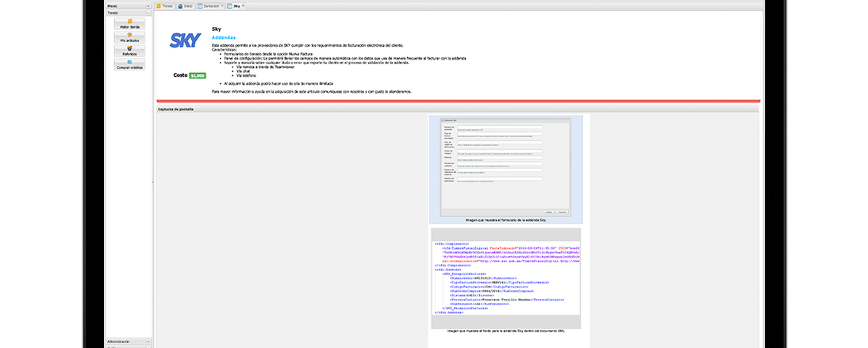The image size is (868, 348).
Task: Select the Santander tab
Action: 209,6
